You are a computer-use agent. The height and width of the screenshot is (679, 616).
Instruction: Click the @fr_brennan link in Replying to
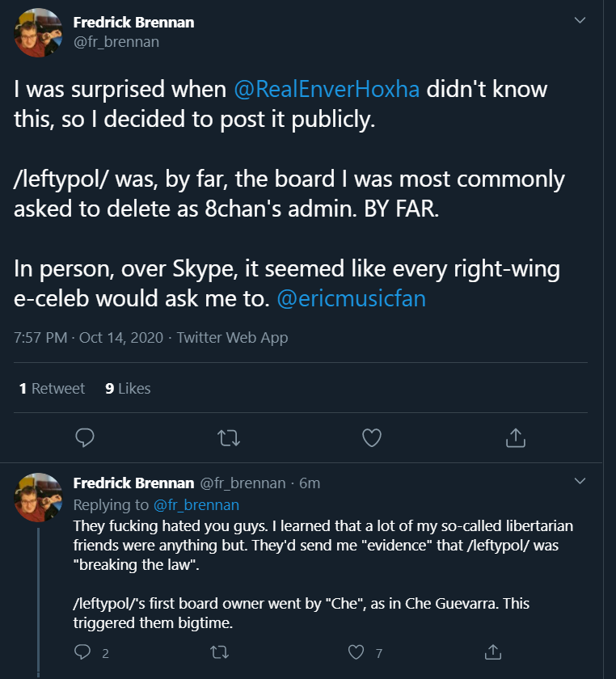196,505
